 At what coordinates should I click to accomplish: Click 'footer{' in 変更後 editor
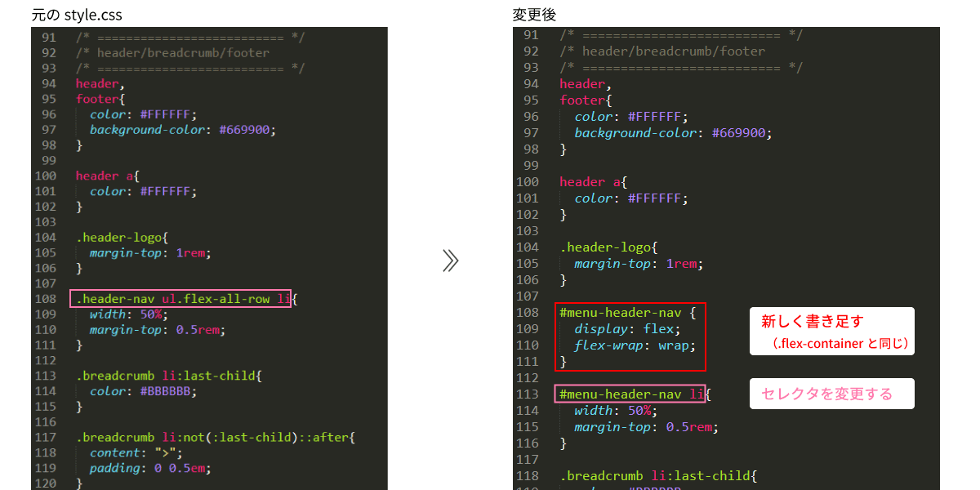tap(586, 100)
